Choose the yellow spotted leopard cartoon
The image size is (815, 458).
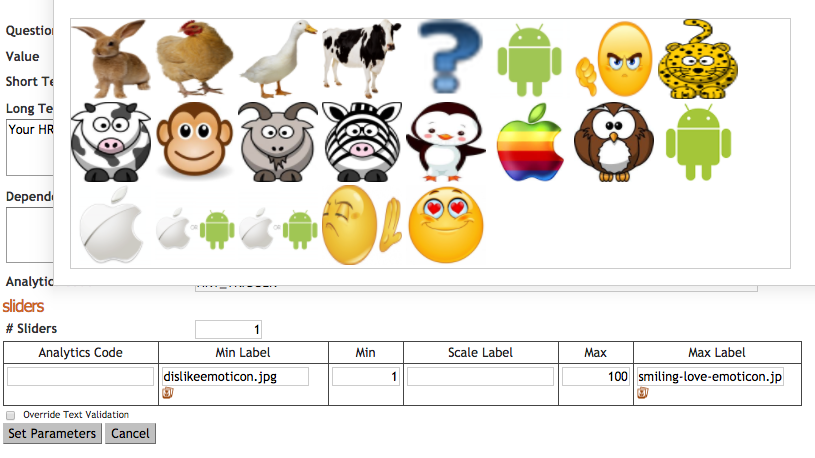point(698,59)
